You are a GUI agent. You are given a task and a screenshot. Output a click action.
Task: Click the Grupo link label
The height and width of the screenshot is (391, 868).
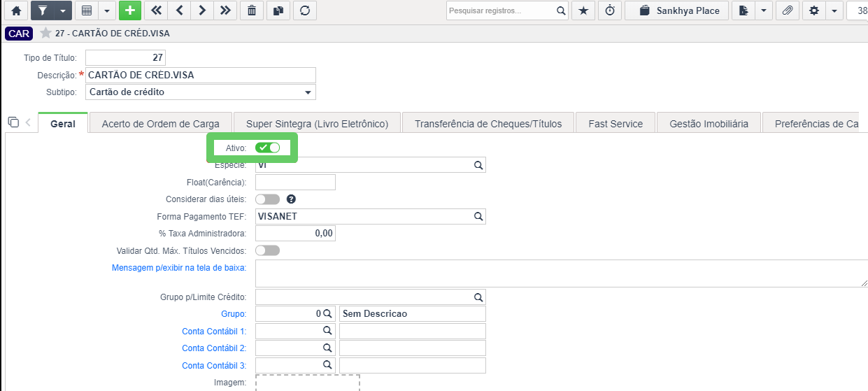click(234, 314)
